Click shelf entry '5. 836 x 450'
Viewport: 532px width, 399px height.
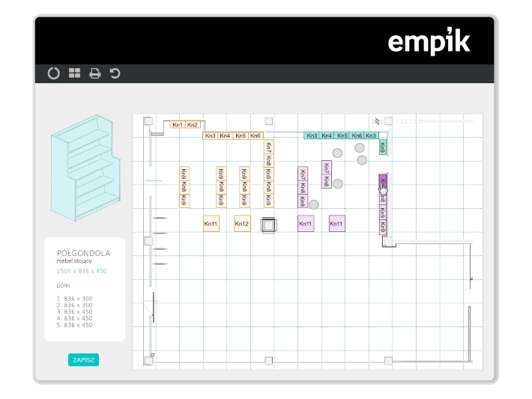74,325
